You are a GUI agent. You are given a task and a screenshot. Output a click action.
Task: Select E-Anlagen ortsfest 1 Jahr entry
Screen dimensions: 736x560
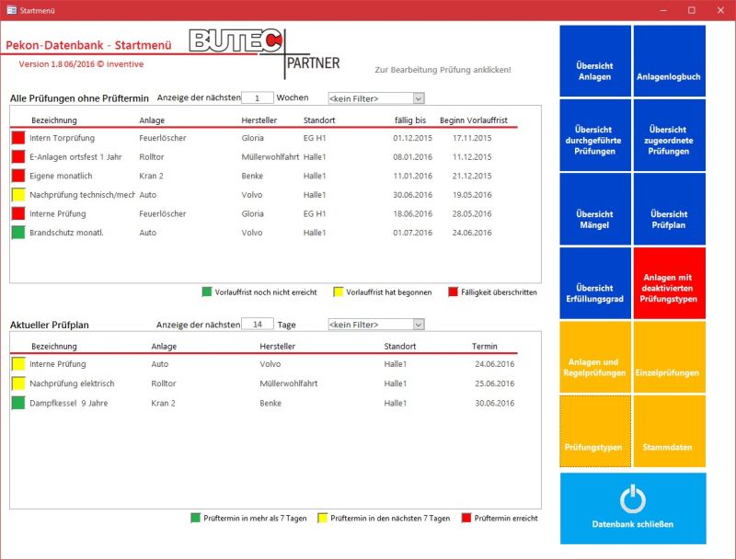[75, 157]
